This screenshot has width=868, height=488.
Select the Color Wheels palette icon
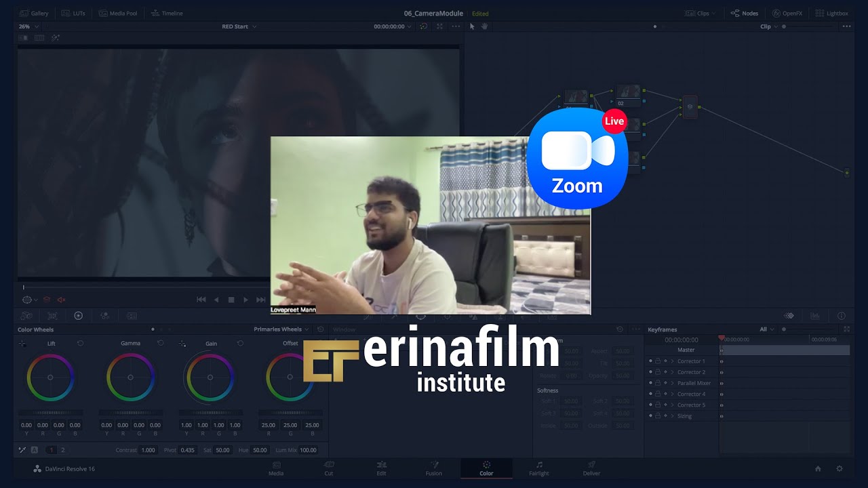pyautogui.click(x=78, y=316)
